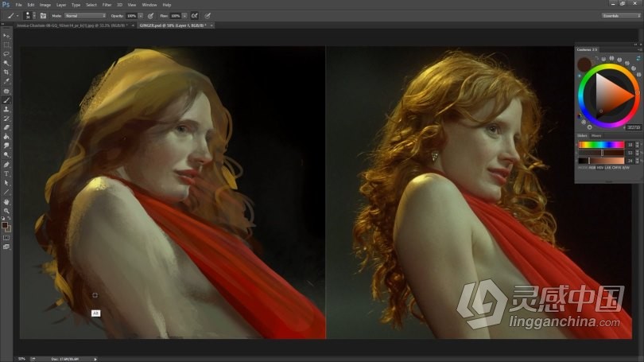Select the Spot Healing Brush tool
This screenshot has height=362, width=644.
pos(6,91)
